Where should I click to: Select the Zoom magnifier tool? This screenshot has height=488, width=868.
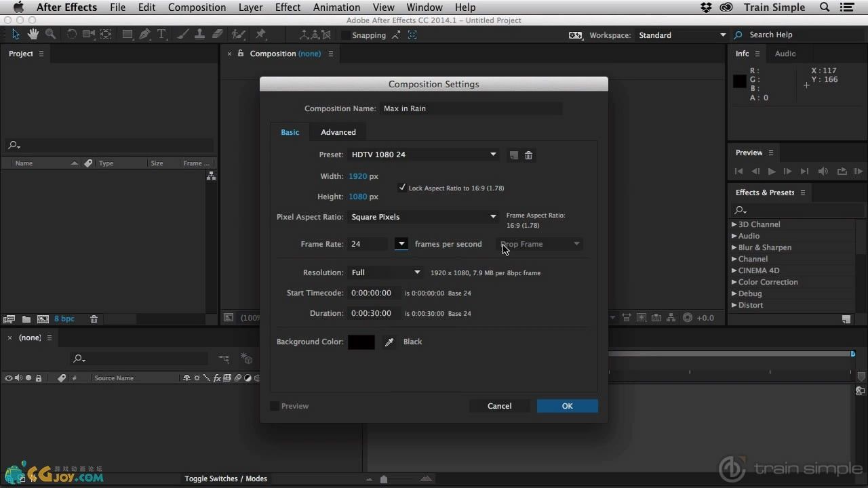(50, 35)
